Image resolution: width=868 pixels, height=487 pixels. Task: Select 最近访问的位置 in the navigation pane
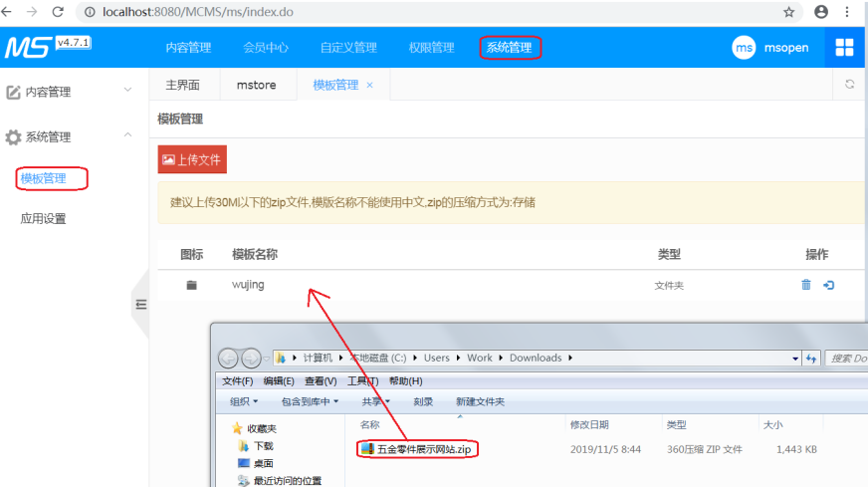tap(288, 480)
